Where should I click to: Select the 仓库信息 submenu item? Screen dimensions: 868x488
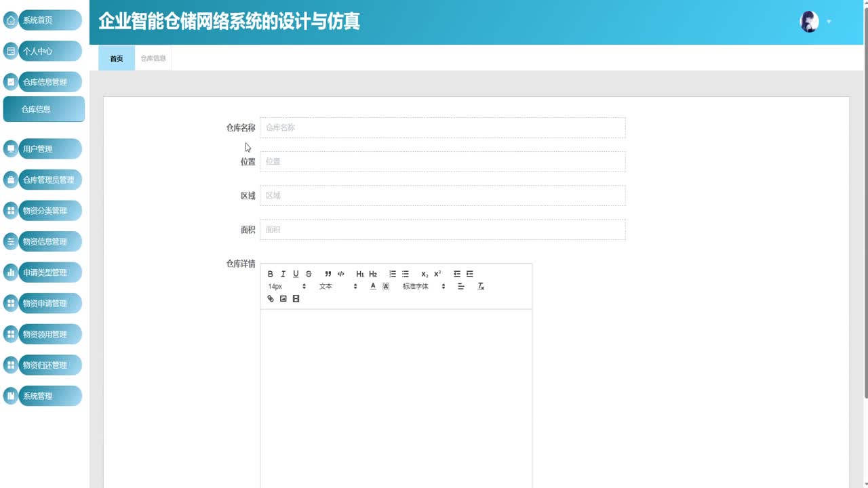point(44,109)
